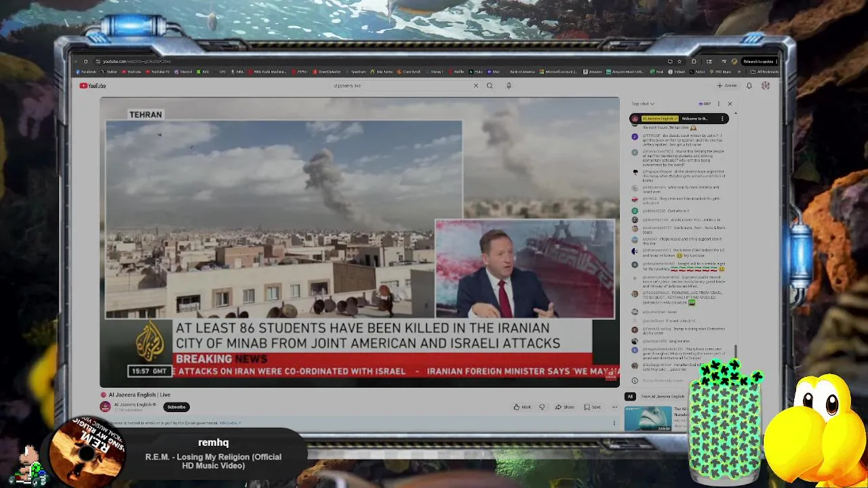Open live chat three-dot options menu
The width and height of the screenshot is (868, 488).
(719, 104)
